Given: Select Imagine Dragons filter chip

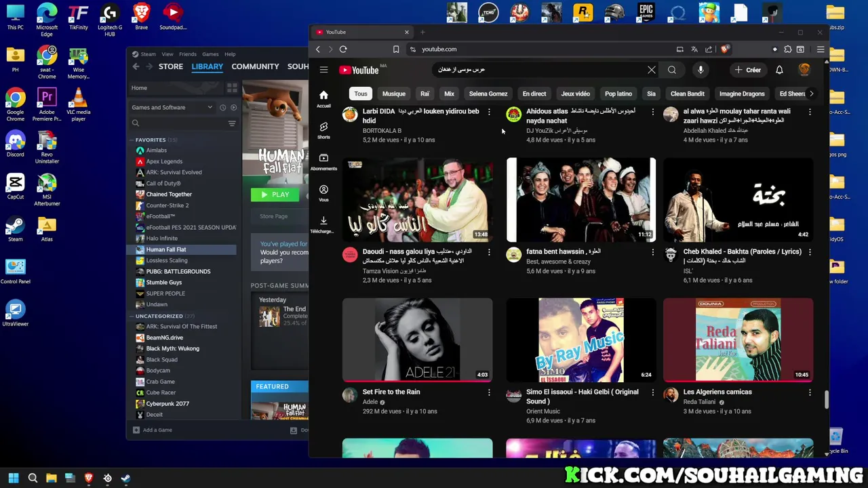Looking at the screenshot, I should click(x=742, y=94).
